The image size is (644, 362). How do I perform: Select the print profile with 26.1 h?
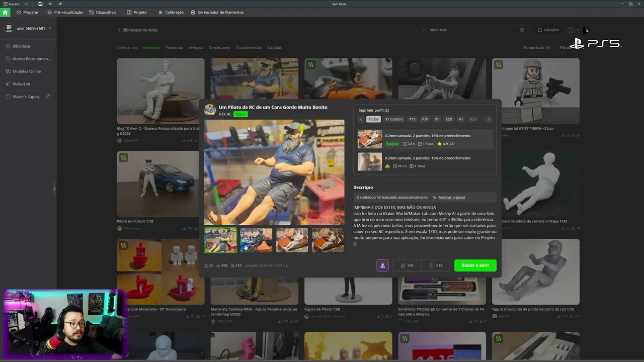pyautogui.click(x=425, y=162)
